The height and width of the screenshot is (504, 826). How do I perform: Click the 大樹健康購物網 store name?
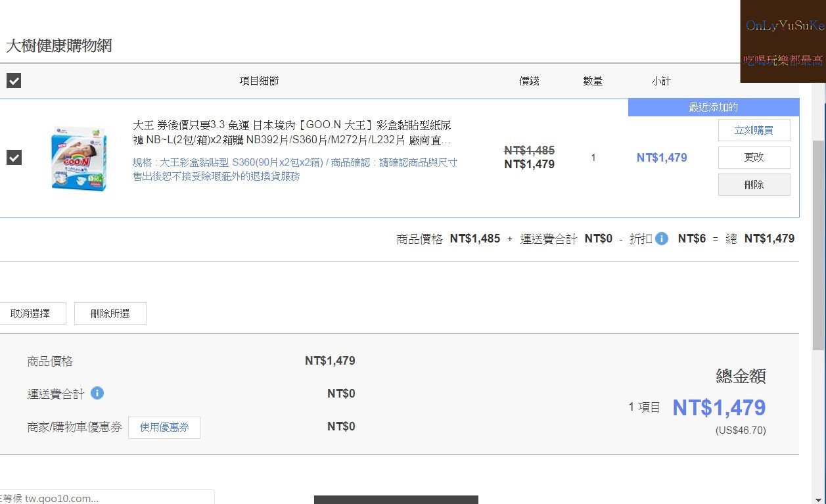[x=58, y=47]
